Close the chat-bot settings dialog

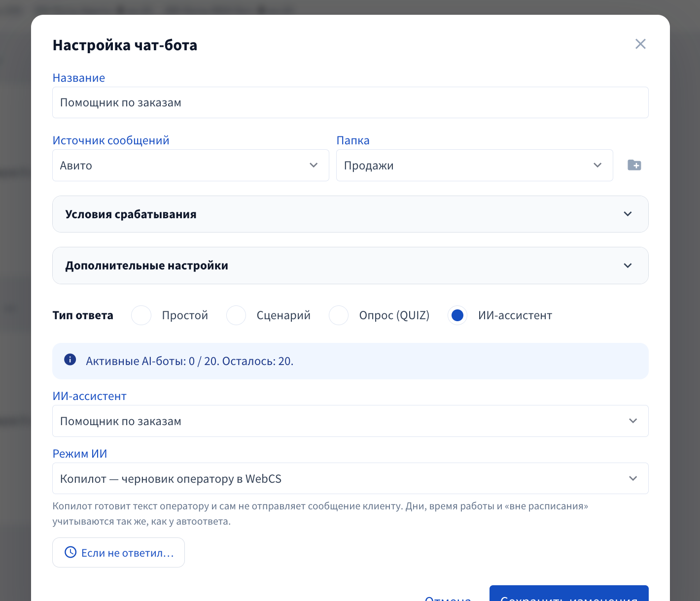point(640,44)
